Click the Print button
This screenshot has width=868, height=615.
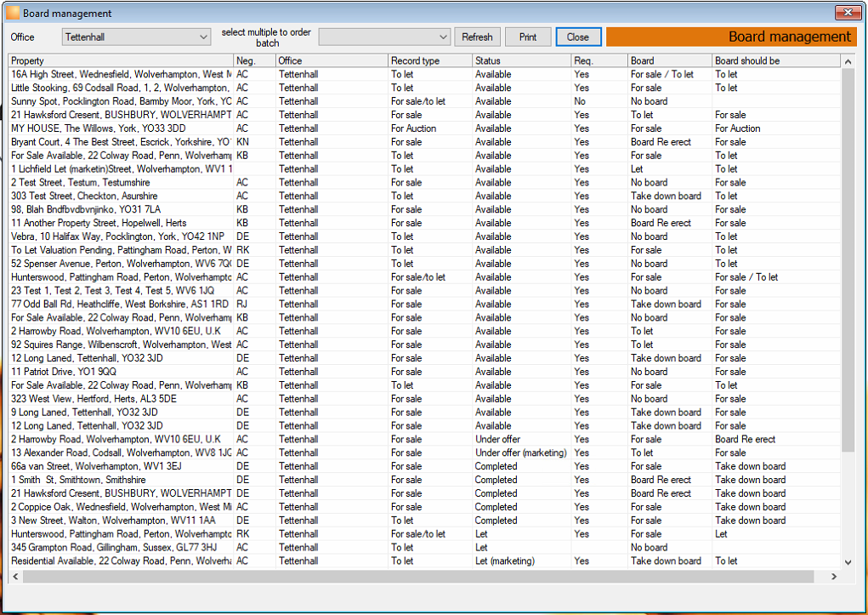click(x=528, y=37)
